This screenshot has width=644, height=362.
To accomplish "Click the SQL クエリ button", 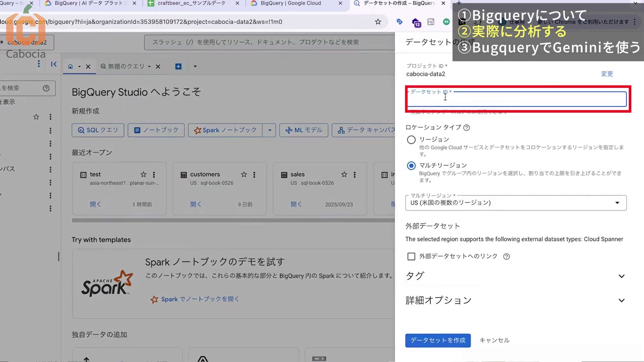I will (98, 130).
